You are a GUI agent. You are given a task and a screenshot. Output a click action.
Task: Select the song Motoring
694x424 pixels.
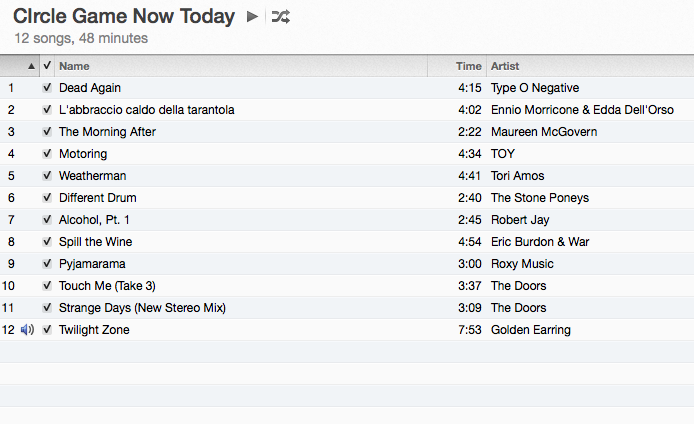83,154
